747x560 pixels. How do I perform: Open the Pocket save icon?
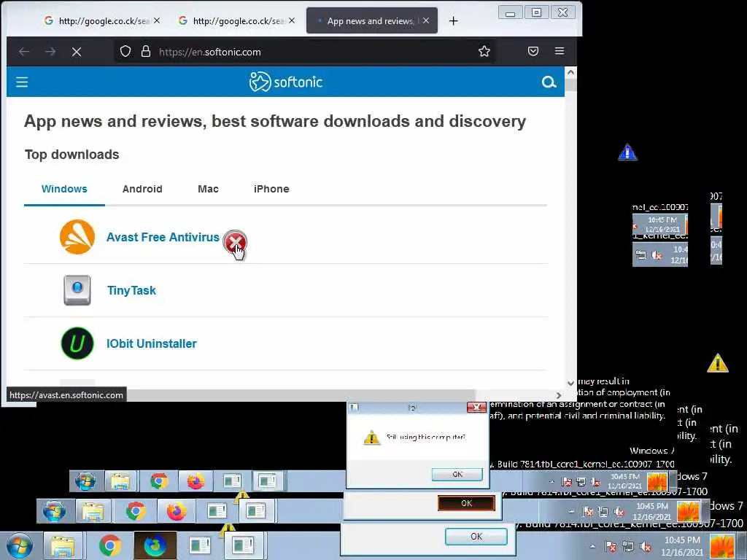pos(533,51)
